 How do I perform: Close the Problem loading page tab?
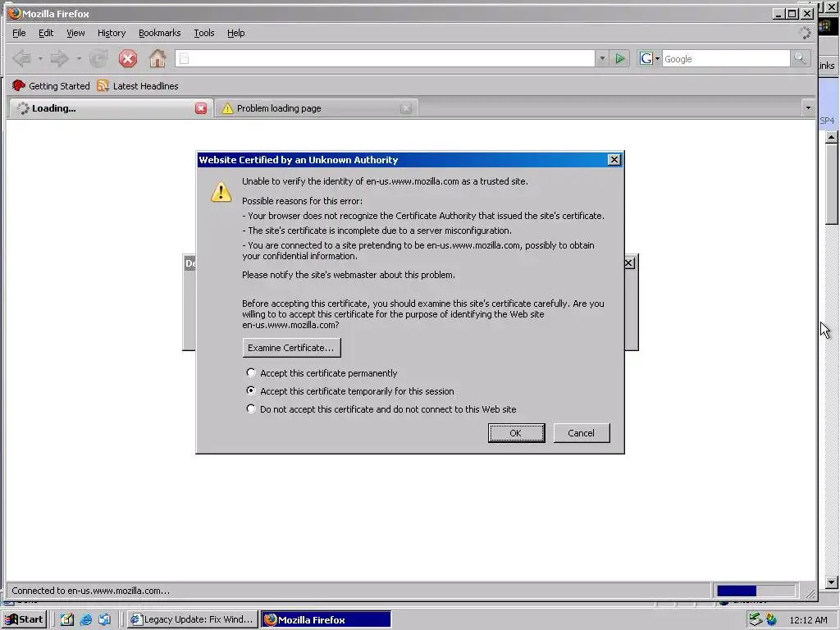pyautogui.click(x=406, y=108)
